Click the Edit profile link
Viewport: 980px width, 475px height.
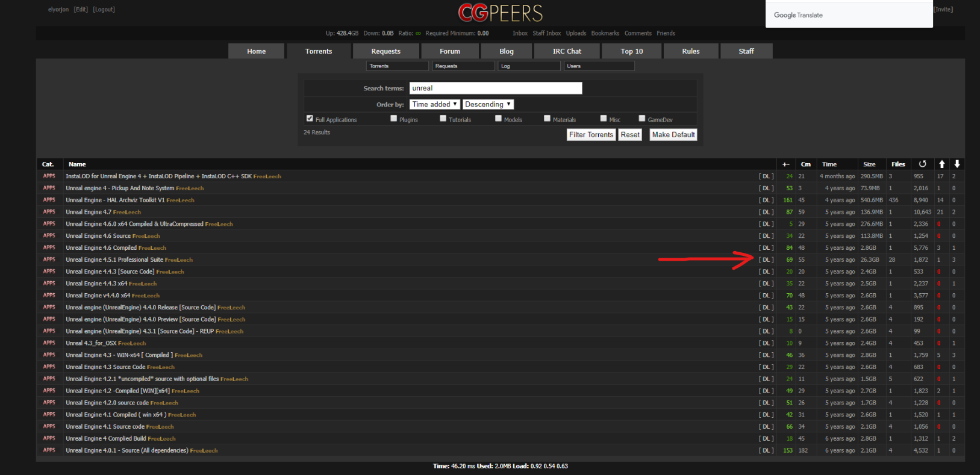[x=81, y=9]
